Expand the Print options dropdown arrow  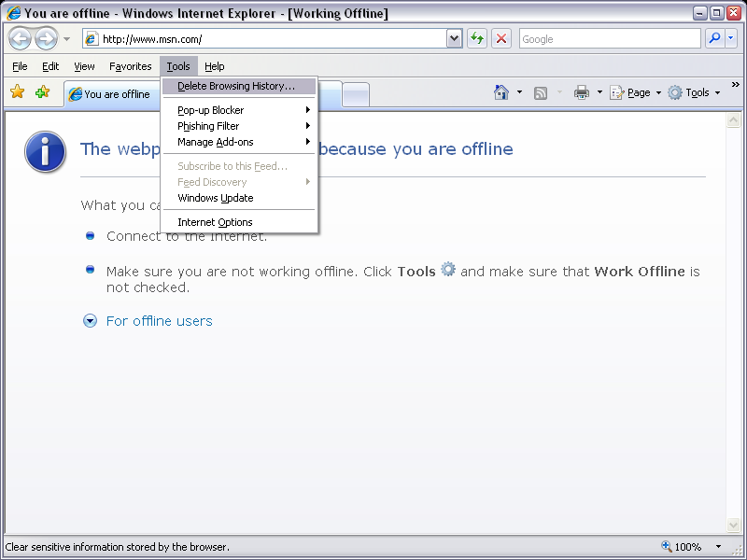pyautogui.click(x=599, y=92)
